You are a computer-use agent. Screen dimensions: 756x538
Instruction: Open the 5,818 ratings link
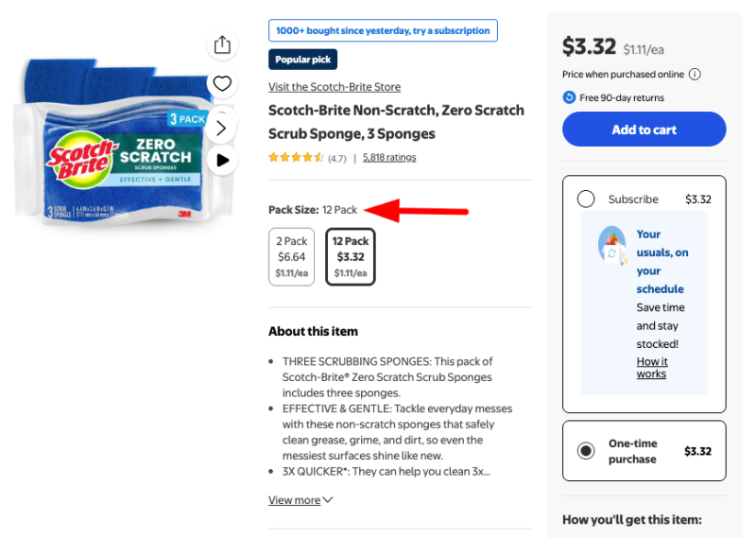point(389,158)
